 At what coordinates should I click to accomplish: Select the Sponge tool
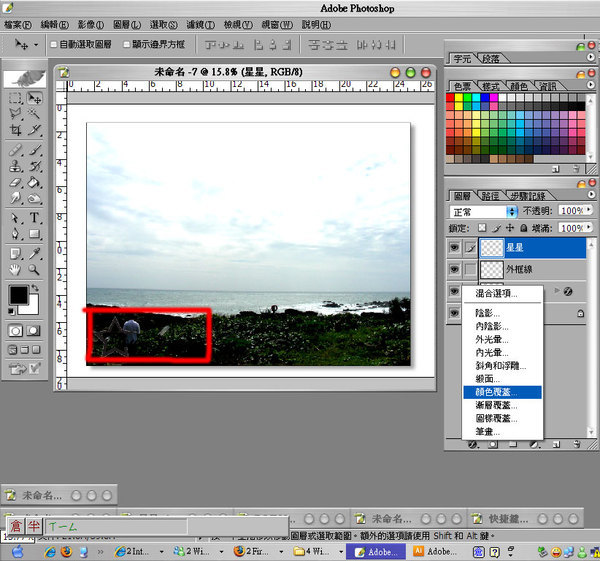[x=34, y=198]
